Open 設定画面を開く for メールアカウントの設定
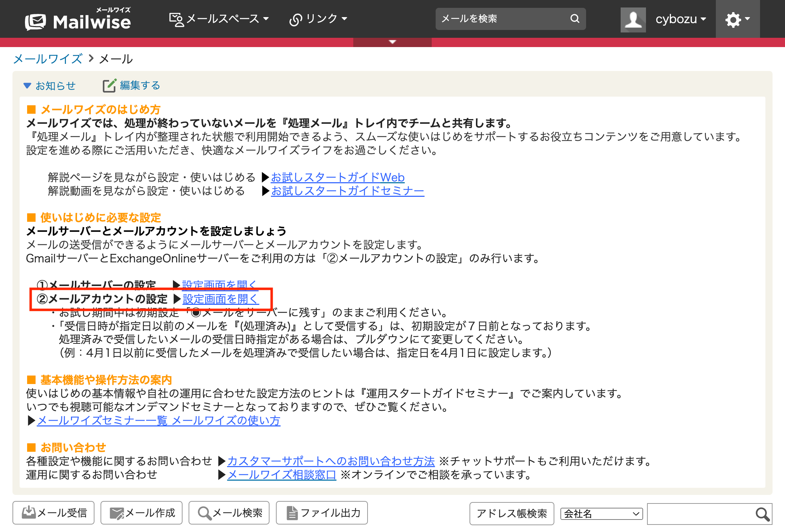 221,299
